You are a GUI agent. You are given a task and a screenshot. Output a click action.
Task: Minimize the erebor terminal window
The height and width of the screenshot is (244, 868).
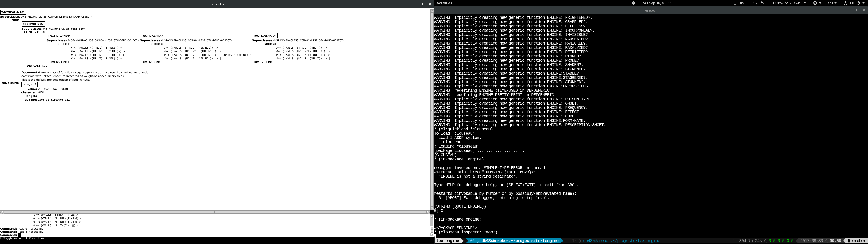(x=849, y=10)
